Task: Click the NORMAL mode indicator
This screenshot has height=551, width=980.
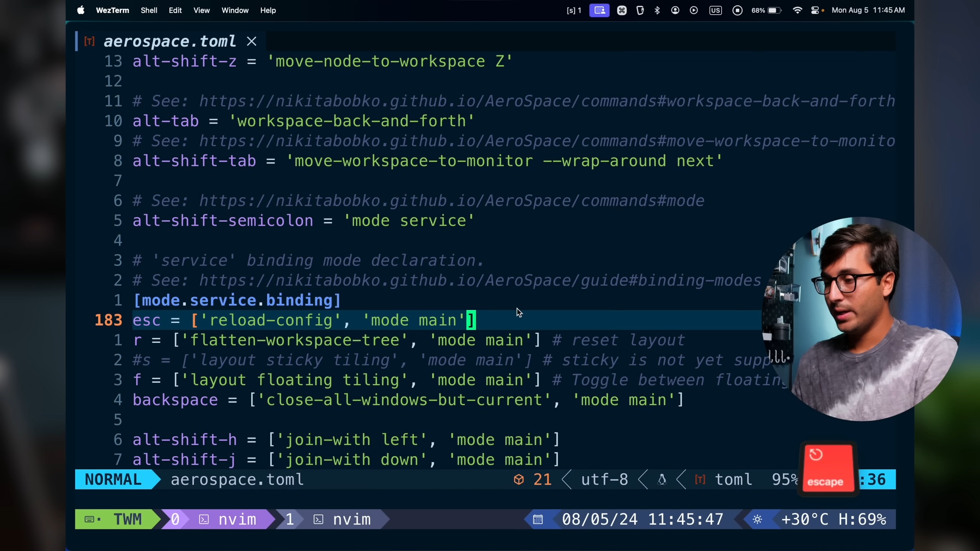Action: coord(113,479)
